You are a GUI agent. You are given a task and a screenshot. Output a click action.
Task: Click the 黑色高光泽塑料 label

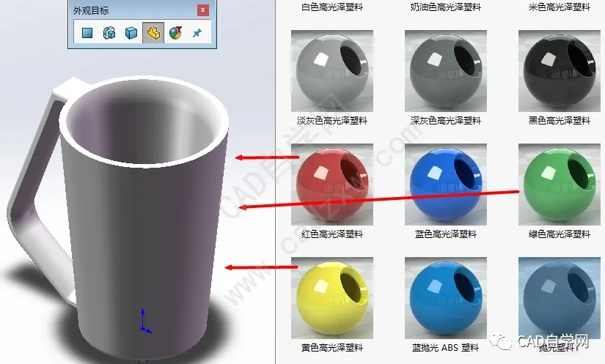click(559, 121)
